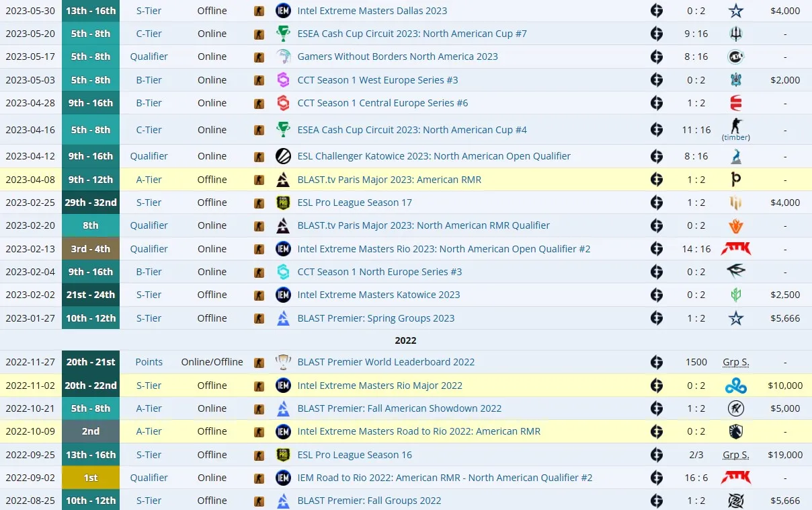Image resolution: width=812 pixels, height=510 pixels.
Task: Click the BLAST triangle icon for the North American RMR Qualifier
Action: pyautogui.click(x=284, y=225)
